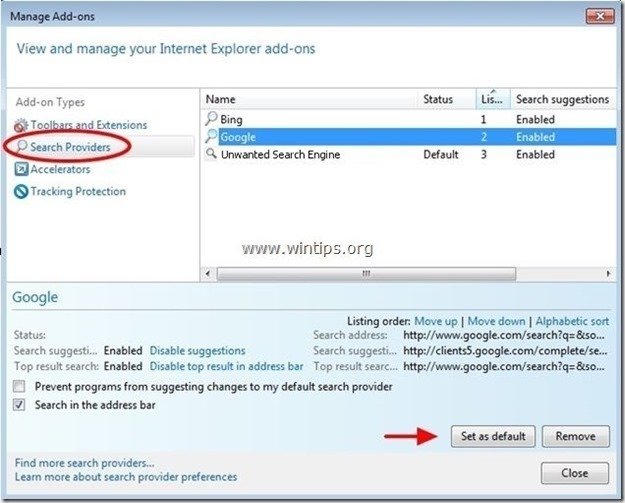Image resolution: width=625 pixels, height=503 pixels.
Task: Click the horizontal scrollbar right arrow
Action: pos(608,273)
